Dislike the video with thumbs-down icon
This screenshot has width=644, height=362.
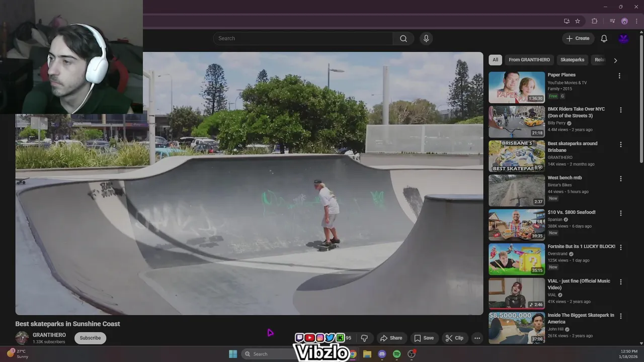(x=365, y=338)
